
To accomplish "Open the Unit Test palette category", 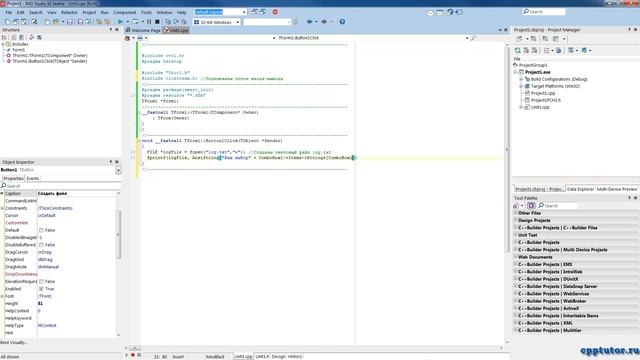I will [576, 235].
